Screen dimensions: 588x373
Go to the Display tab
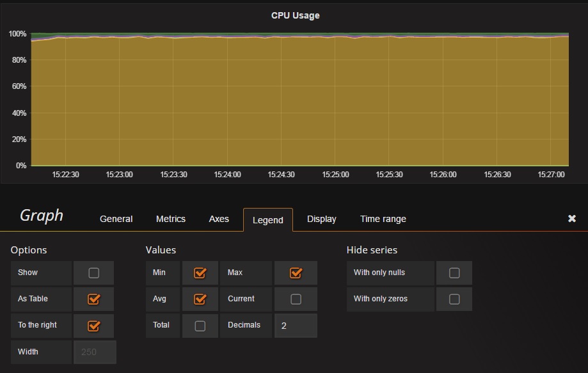pos(321,219)
